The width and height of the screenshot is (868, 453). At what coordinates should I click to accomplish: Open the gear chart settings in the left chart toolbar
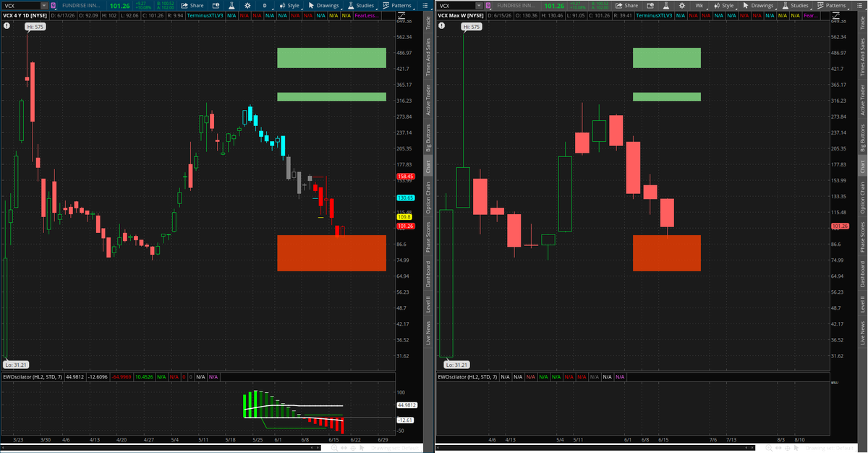click(x=247, y=6)
